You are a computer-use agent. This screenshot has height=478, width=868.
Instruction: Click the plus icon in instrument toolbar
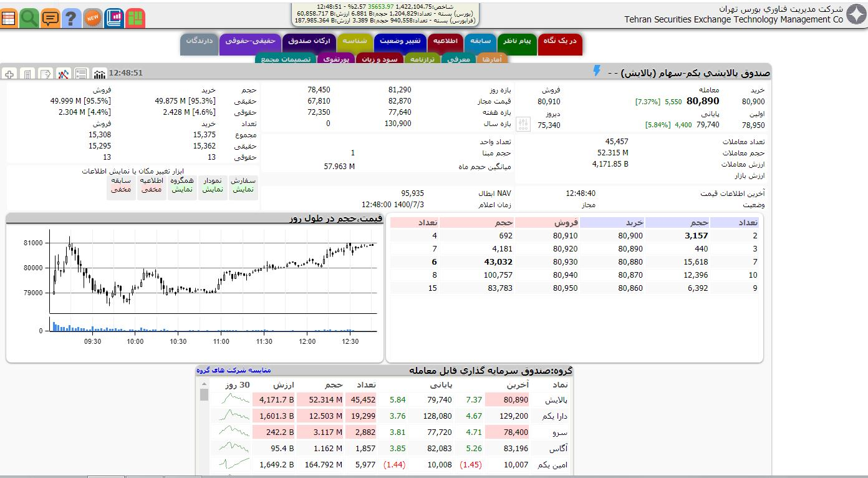click(x=9, y=74)
